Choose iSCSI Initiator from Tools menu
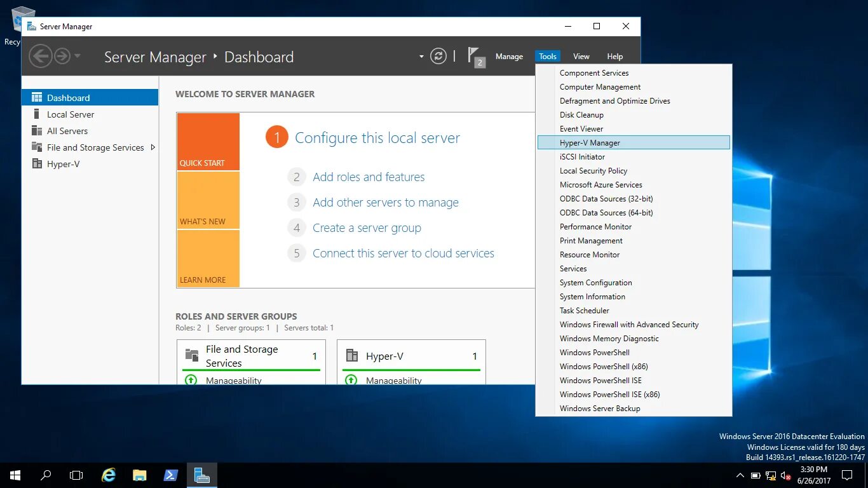Screen dimensions: 868x488 point(634,157)
